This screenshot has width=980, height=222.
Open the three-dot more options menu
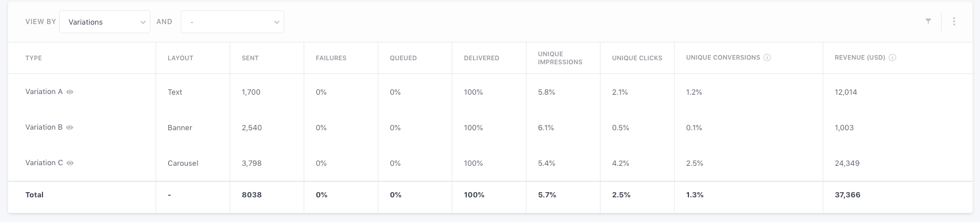[954, 21]
